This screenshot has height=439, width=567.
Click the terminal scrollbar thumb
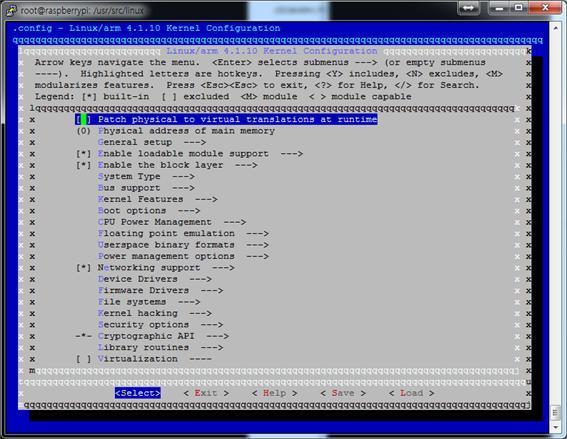[556, 412]
